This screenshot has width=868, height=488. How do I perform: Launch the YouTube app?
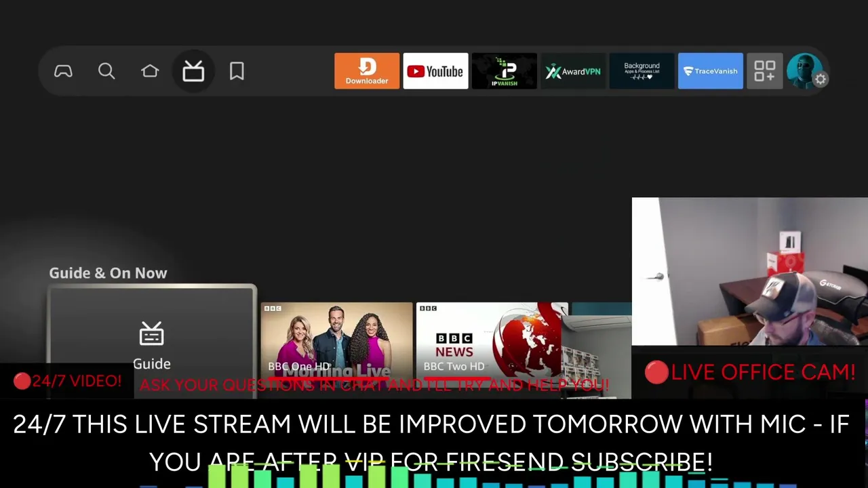click(x=435, y=71)
